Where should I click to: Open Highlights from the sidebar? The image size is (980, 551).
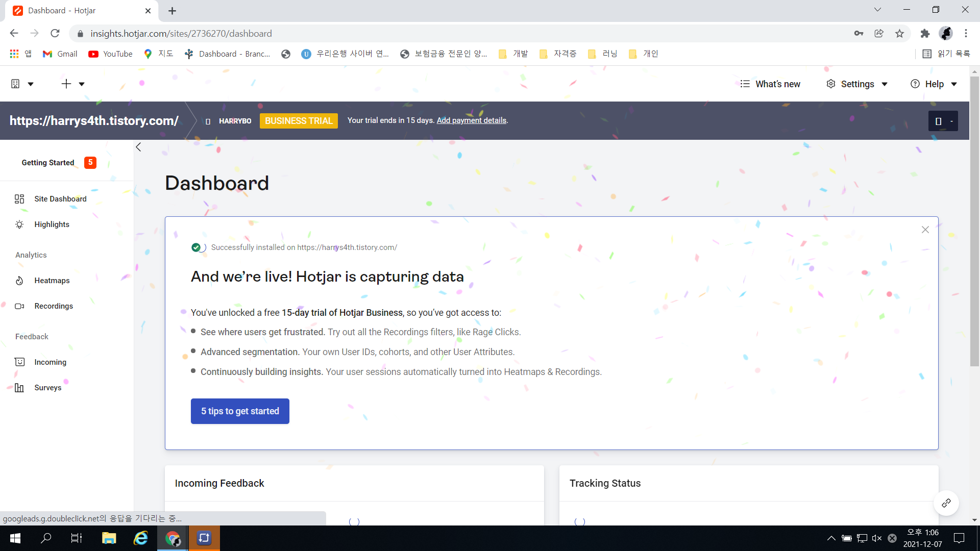(52, 224)
